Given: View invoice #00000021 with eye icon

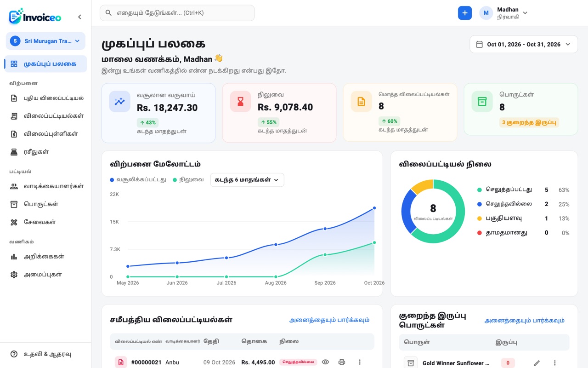Looking at the screenshot, I should pos(325,362).
